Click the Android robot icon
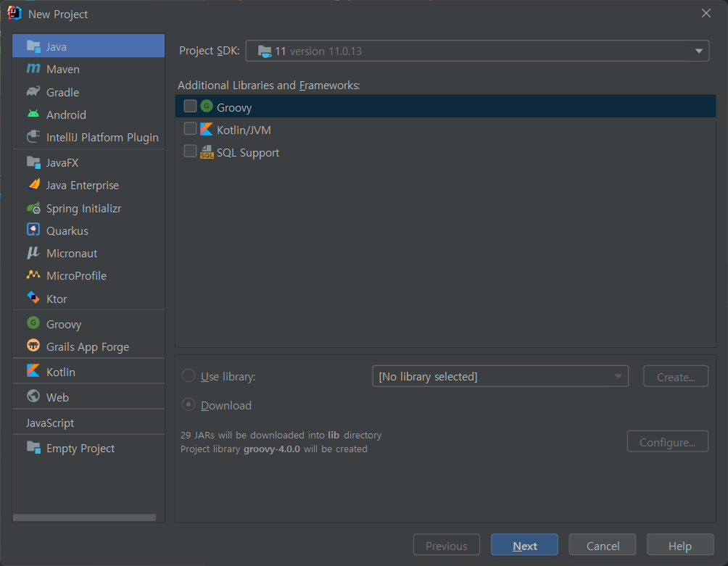The width and height of the screenshot is (728, 566). (33, 114)
